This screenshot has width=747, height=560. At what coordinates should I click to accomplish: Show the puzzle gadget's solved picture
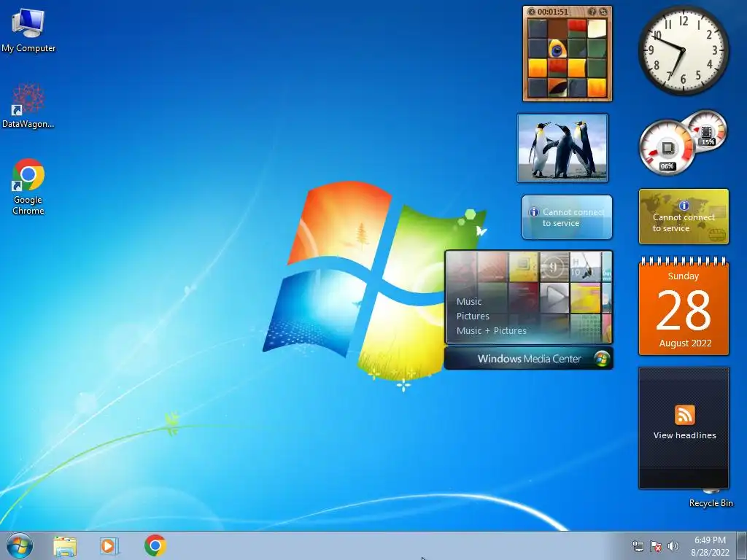(x=592, y=12)
